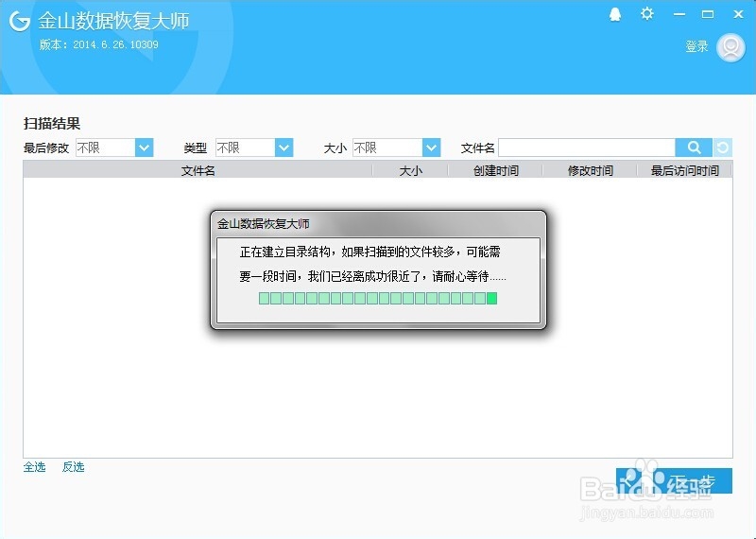Focus the 文件名 search input field
Image resolution: width=756 pixels, height=539 pixels.
pyautogui.click(x=587, y=148)
